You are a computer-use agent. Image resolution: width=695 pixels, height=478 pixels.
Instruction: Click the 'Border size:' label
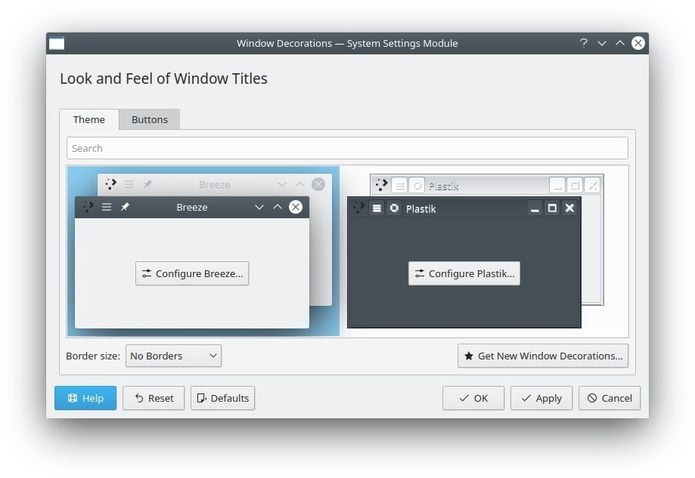pyautogui.click(x=93, y=356)
